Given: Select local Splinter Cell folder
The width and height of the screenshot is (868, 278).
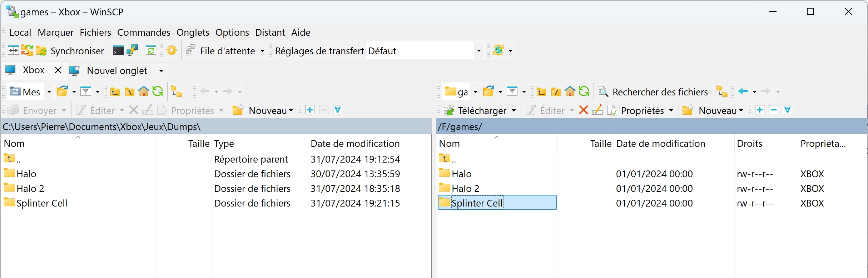Looking at the screenshot, I should pos(42,203).
